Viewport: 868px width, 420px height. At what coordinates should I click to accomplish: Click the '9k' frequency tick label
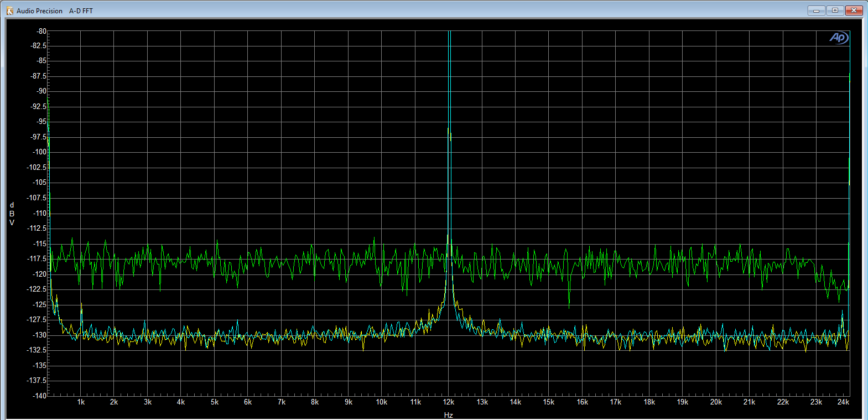(x=349, y=402)
